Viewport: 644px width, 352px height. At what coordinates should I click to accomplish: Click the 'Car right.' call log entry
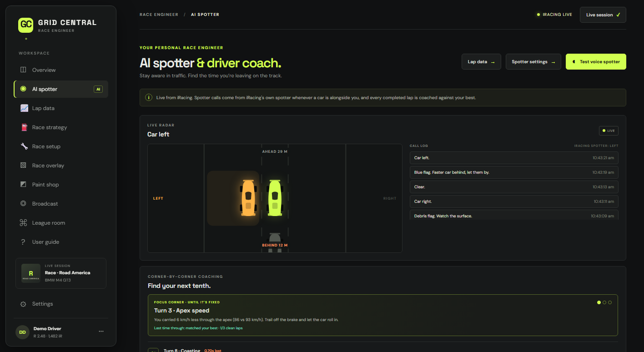514,201
